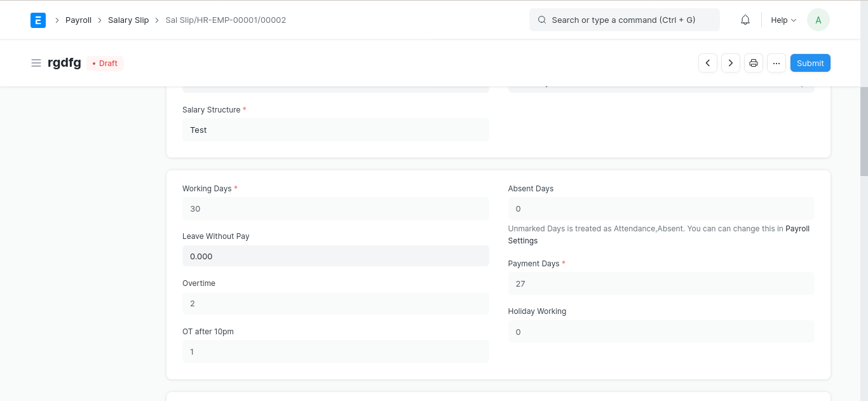Expand the Help dropdown
The height and width of the screenshot is (401, 868).
coord(783,20)
